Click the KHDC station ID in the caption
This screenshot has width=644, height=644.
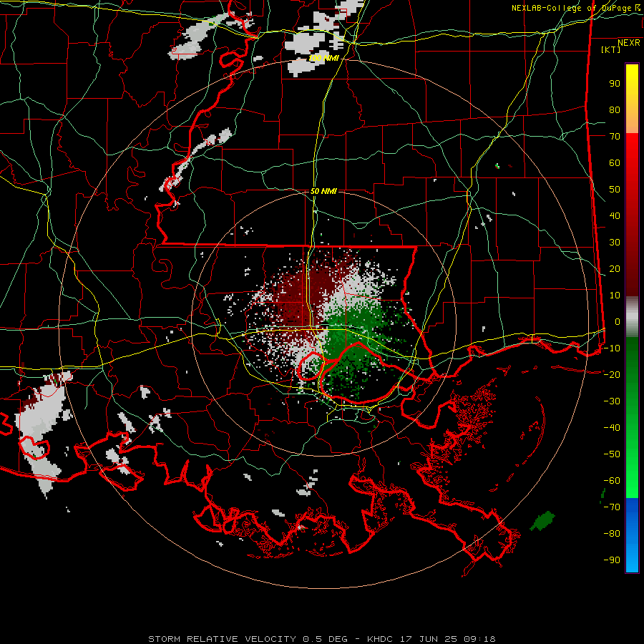tap(381, 639)
